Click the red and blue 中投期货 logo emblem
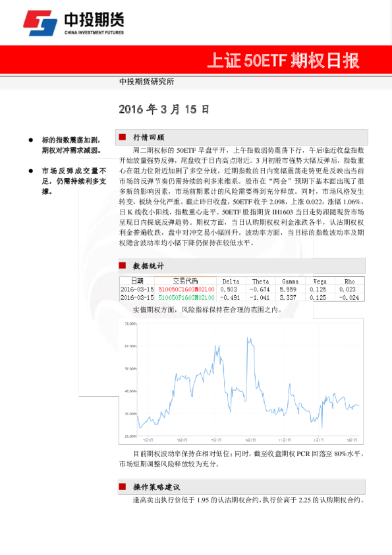The image size is (392, 555). [40, 23]
